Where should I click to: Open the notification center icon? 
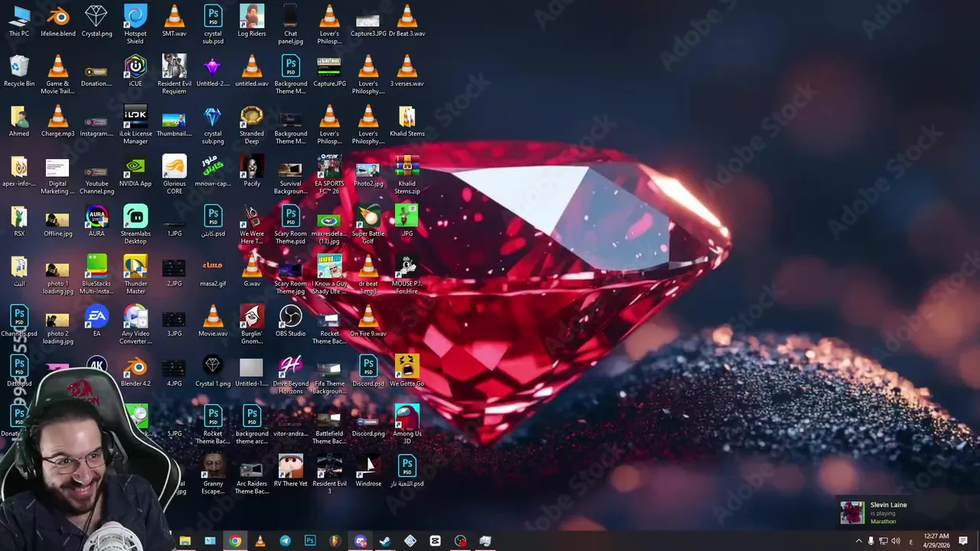pyautogui.click(x=963, y=541)
